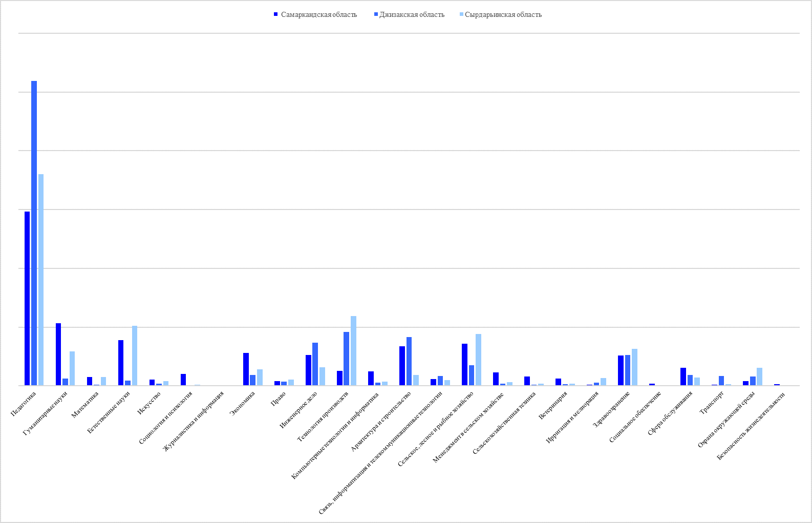Select the Самаркандская область legend label
Image resolution: width=812 pixels, height=523 pixels.
pos(318,15)
